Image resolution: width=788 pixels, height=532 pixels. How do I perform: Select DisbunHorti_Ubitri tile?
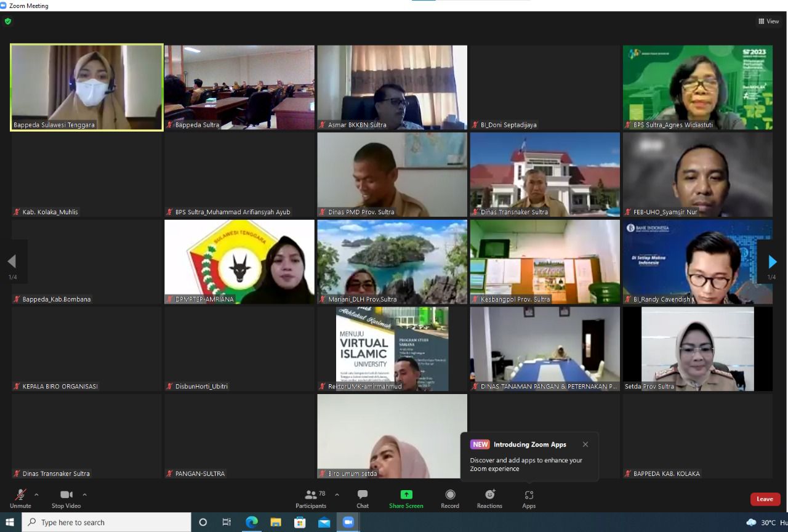[x=239, y=349]
